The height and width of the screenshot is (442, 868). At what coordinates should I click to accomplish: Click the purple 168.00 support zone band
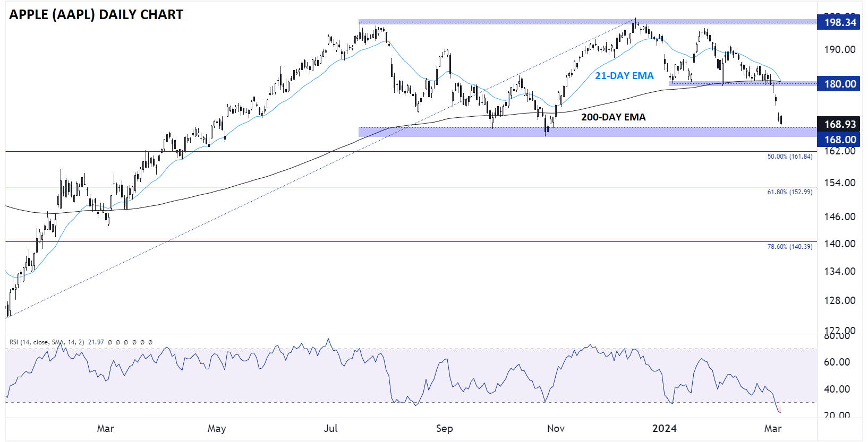(588, 132)
